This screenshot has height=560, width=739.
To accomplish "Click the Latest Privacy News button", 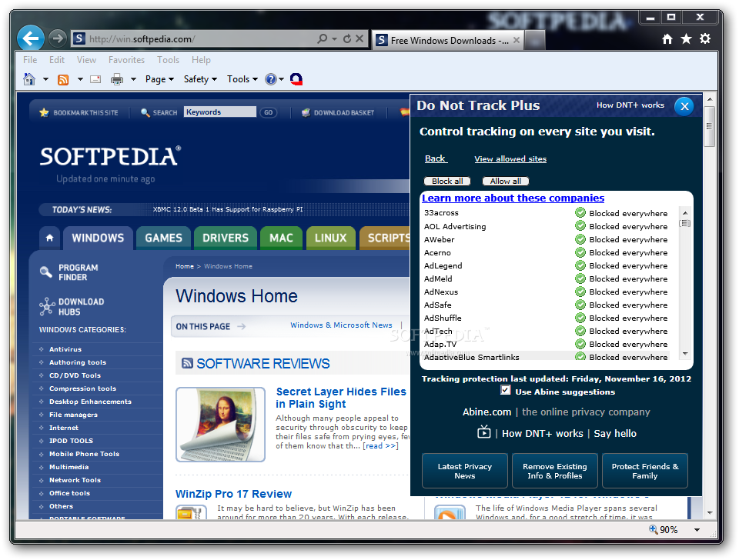I will (465, 471).
